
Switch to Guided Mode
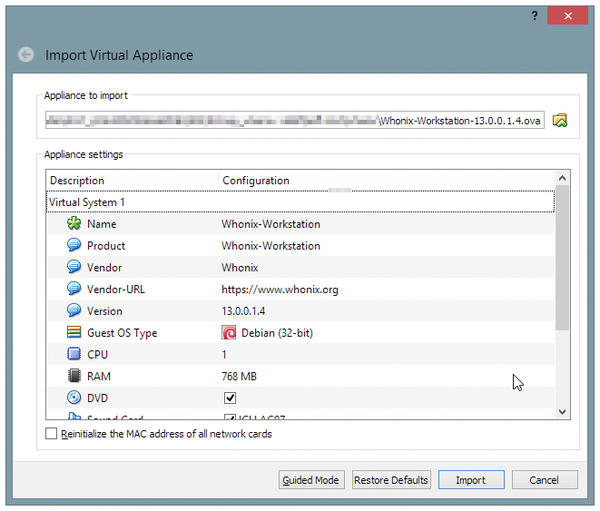coord(311,480)
